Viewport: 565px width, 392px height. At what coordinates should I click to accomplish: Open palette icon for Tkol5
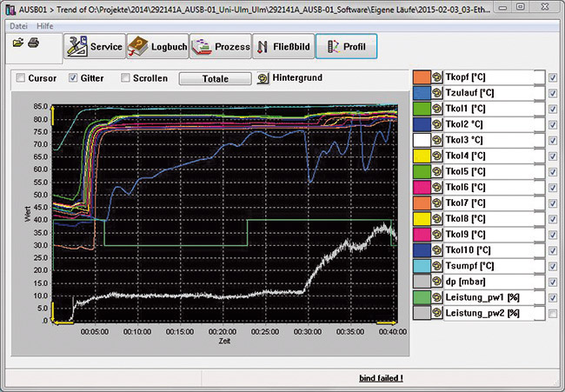437,171
